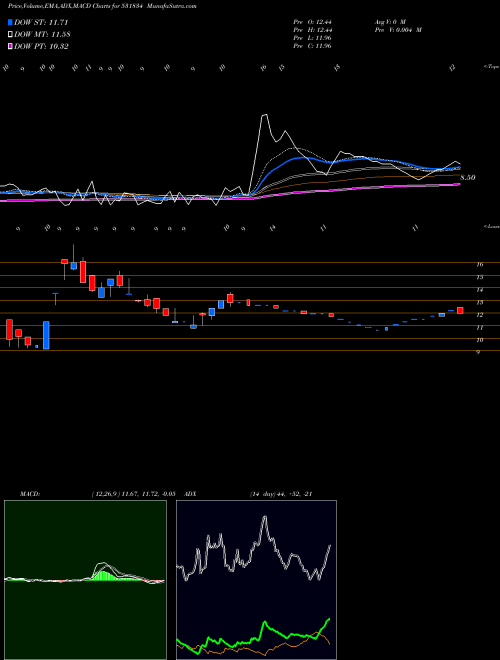Select the 'DOW MT: 11.58' legend text
The width and height of the screenshot is (500, 660).
coord(42,35)
